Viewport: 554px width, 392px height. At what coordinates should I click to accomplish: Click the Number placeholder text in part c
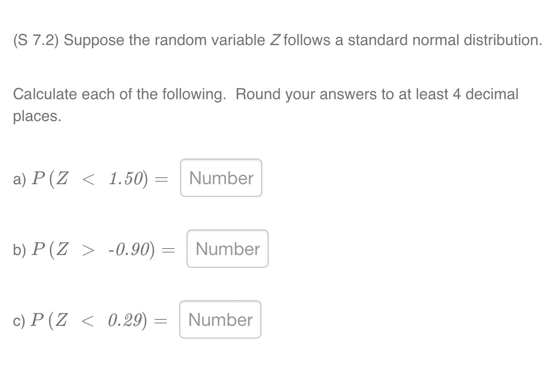(220, 319)
